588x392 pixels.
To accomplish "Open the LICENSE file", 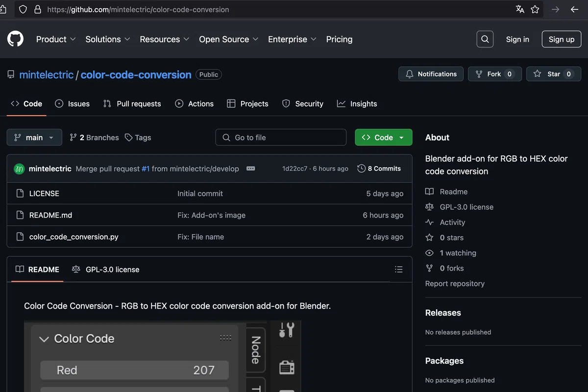I will tap(44, 194).
